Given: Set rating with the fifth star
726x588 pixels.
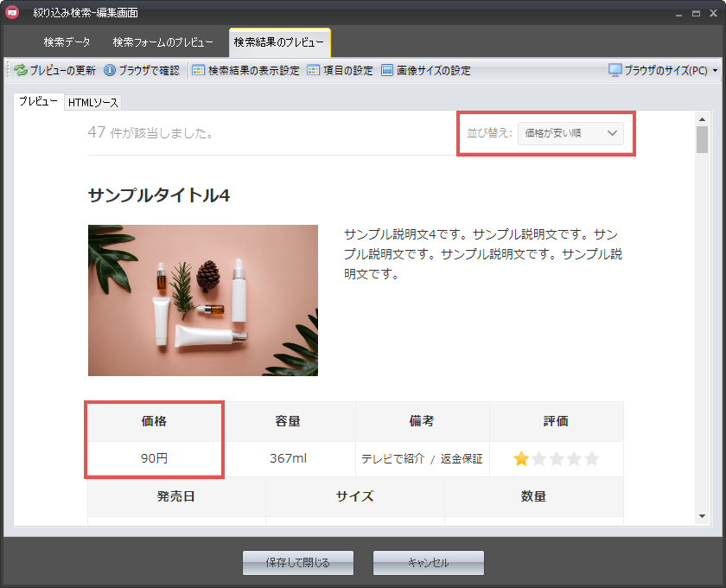Looking at the screenshot, I should (x=592, y=459).
